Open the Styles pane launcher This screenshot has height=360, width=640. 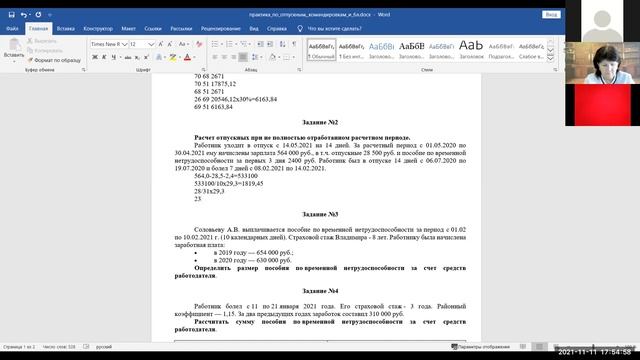pos(555,70)
